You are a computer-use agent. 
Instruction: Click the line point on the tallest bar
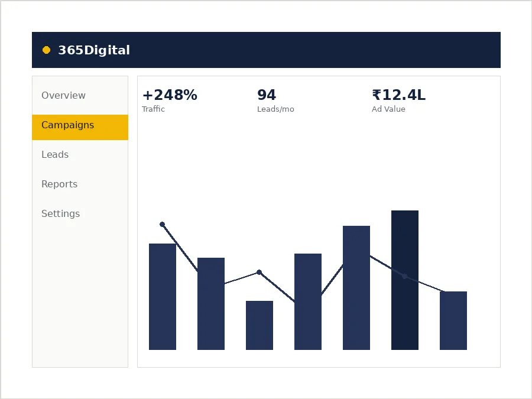(404, 277)
